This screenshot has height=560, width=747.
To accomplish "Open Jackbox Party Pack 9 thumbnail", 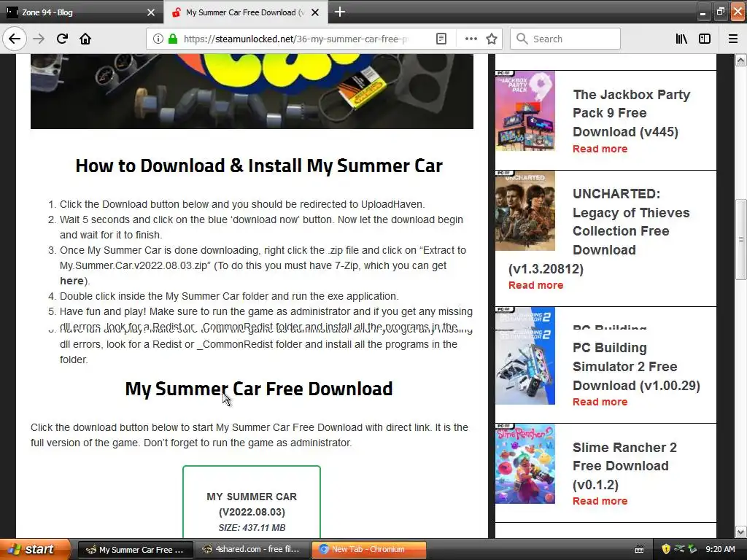I will click(525, 111).
